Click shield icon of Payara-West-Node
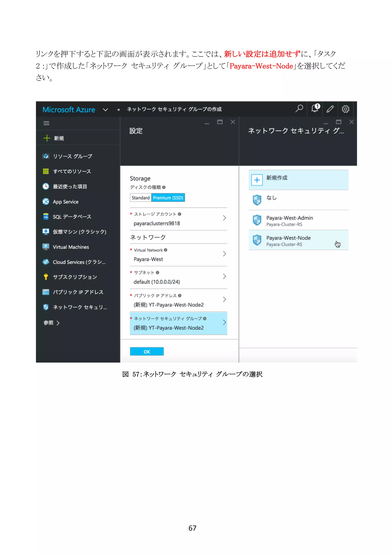 click(x=257, y=240)
